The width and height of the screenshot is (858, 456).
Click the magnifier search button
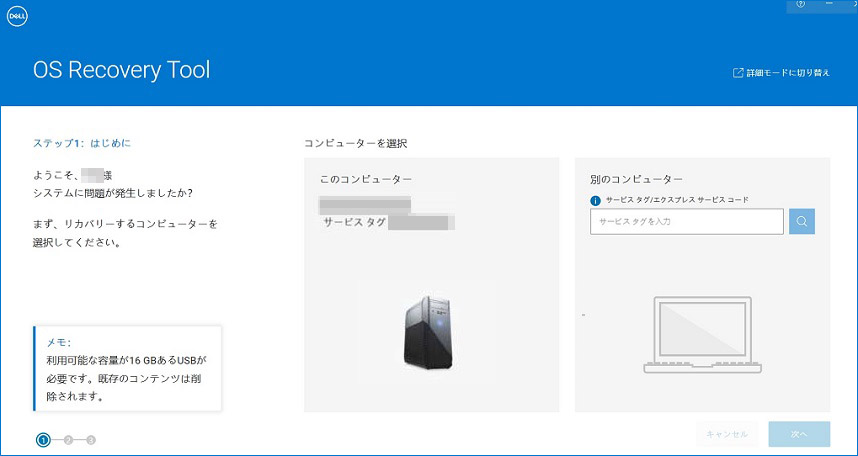(802, 221)
